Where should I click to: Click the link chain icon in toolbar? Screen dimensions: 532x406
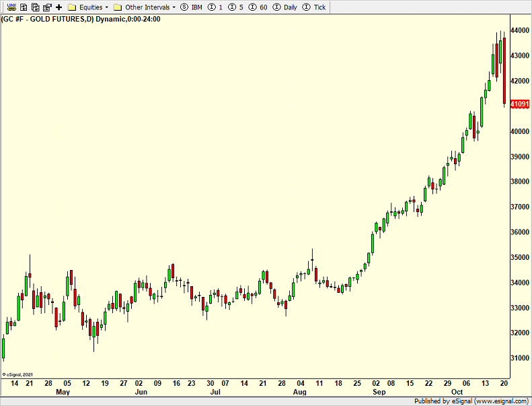[x=11, y=7]
